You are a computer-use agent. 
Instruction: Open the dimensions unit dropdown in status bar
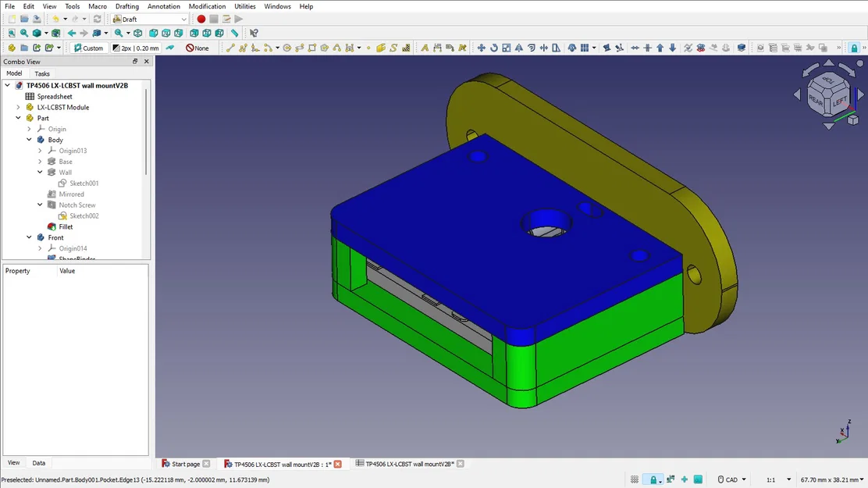(x=831, y=479)
